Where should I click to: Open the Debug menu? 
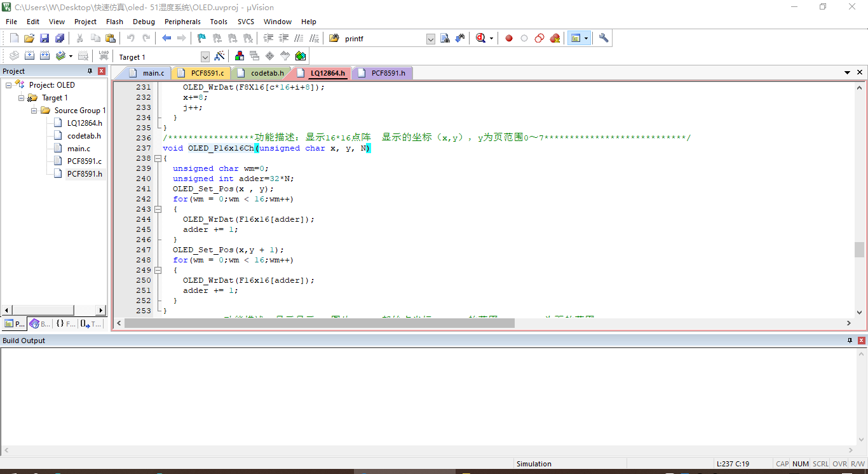144,22
